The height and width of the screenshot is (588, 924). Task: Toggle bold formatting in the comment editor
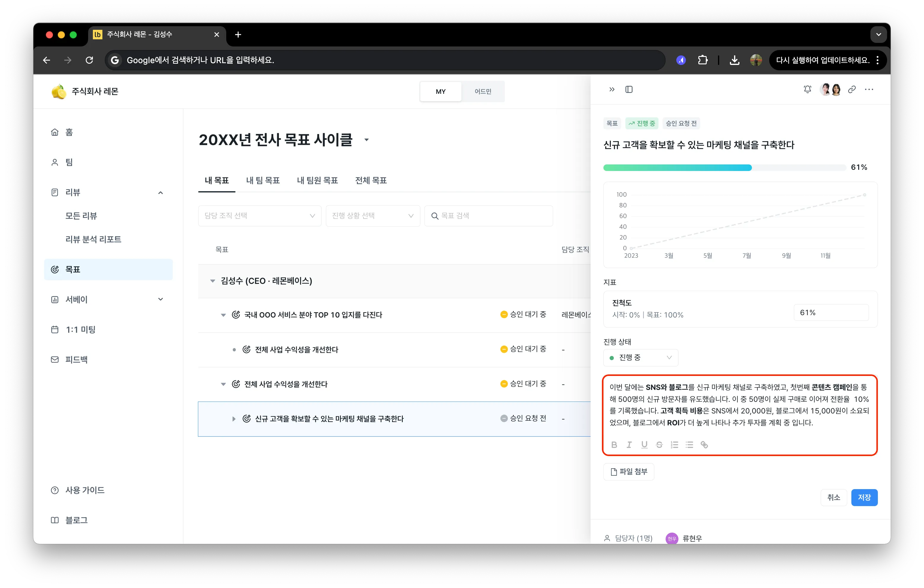[x=614, y=445]
